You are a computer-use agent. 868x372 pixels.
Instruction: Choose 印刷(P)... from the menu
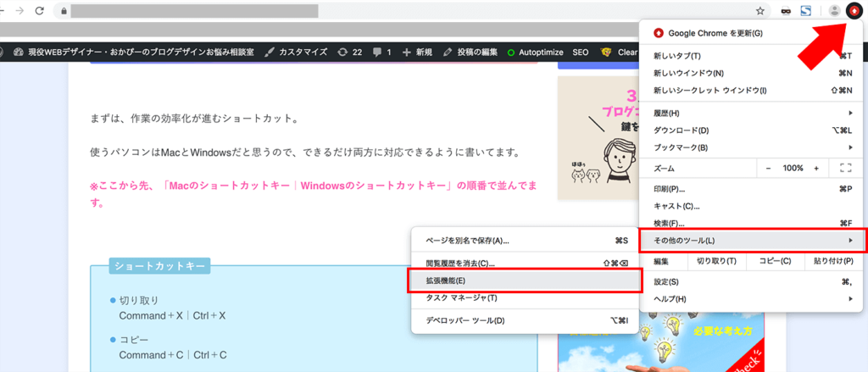(751, 189)
